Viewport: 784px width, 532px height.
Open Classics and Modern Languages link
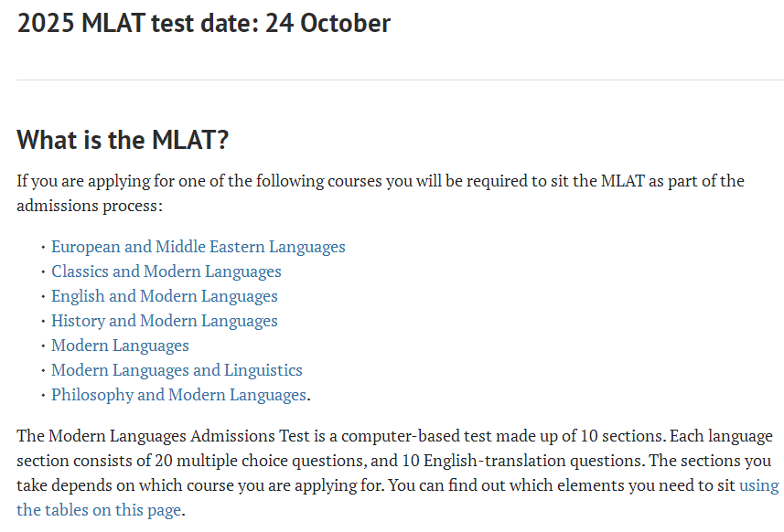(x=166, y=271)
